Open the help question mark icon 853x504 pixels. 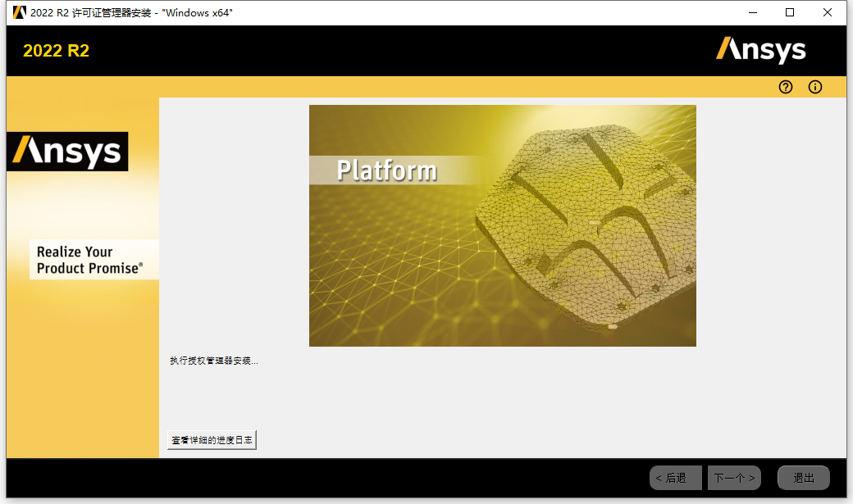[786, 87]
